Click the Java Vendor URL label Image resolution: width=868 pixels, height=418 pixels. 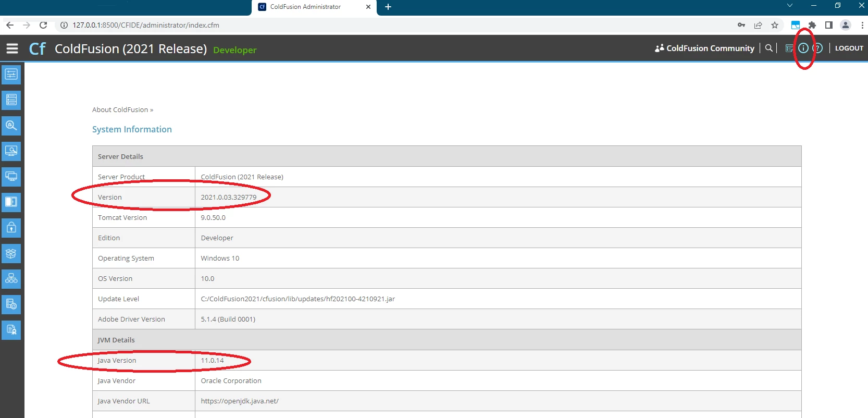(123, 401)
